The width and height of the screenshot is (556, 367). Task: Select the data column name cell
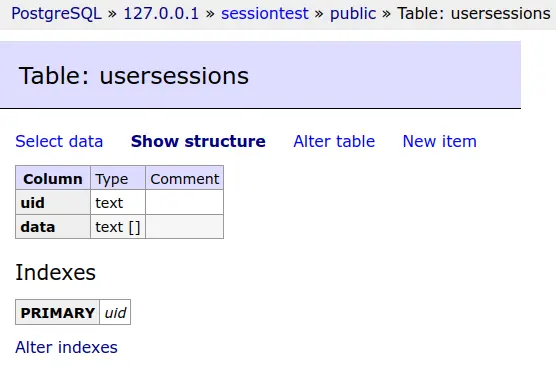pos(53,227)
